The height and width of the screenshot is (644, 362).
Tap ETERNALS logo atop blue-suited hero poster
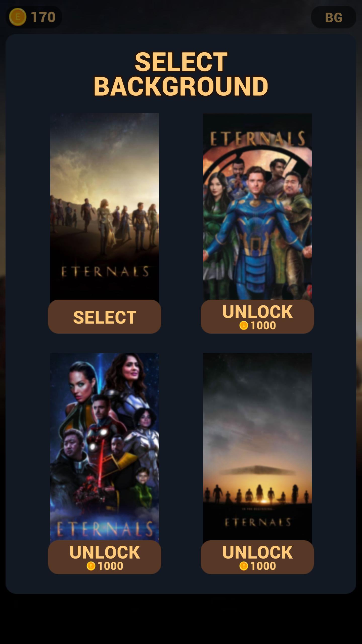tap(257, 139)
